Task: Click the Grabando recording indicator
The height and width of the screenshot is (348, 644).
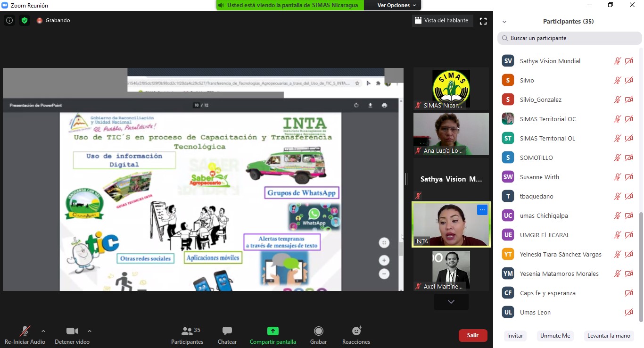Action: tap(53, 20)
